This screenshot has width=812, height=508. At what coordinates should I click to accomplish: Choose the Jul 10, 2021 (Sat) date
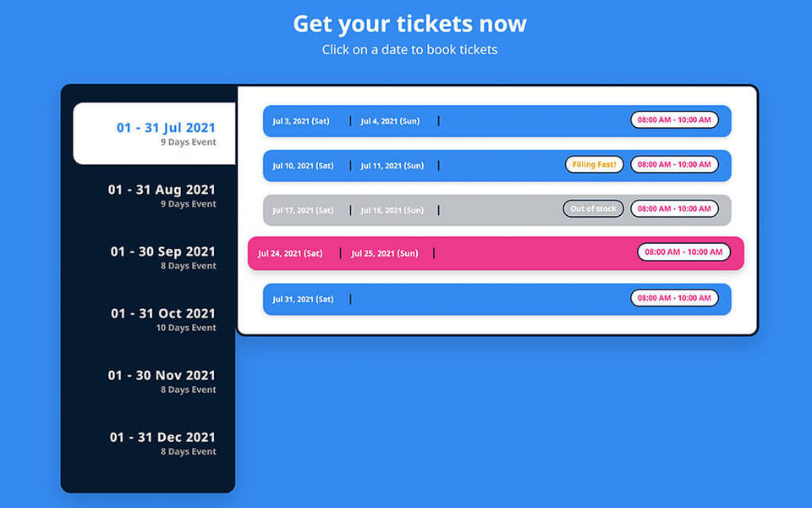303,166
